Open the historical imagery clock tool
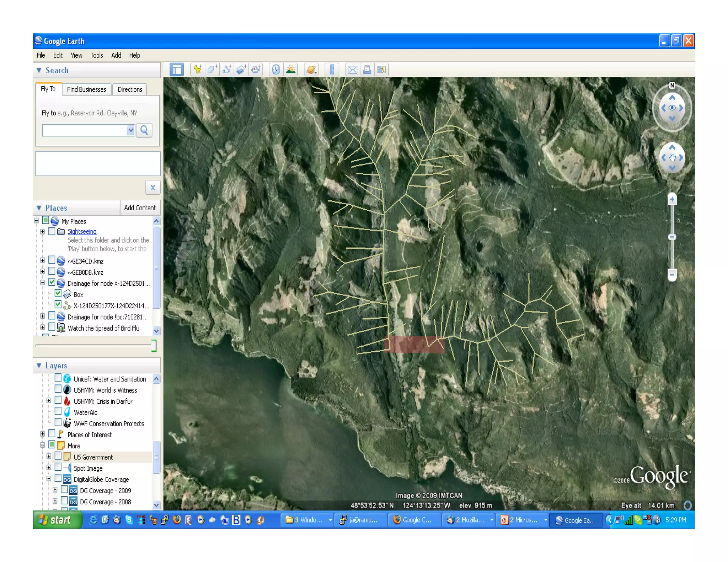The image size is (728, 562). coord(276,70)
